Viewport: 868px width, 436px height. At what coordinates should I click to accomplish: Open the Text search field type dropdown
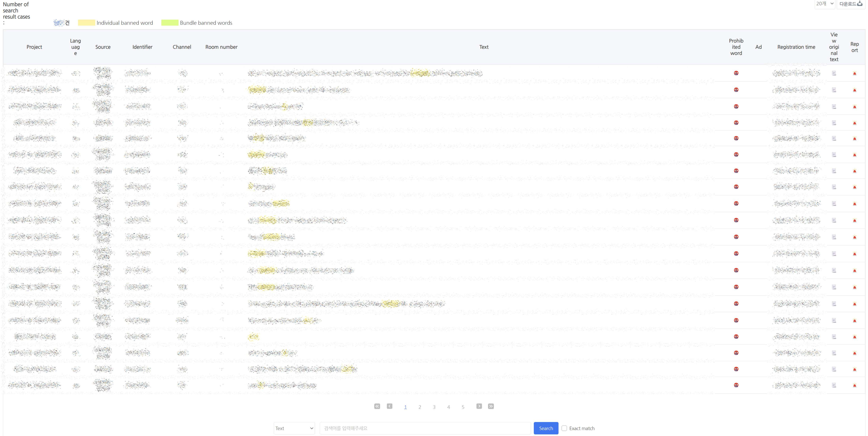point(294,428)
